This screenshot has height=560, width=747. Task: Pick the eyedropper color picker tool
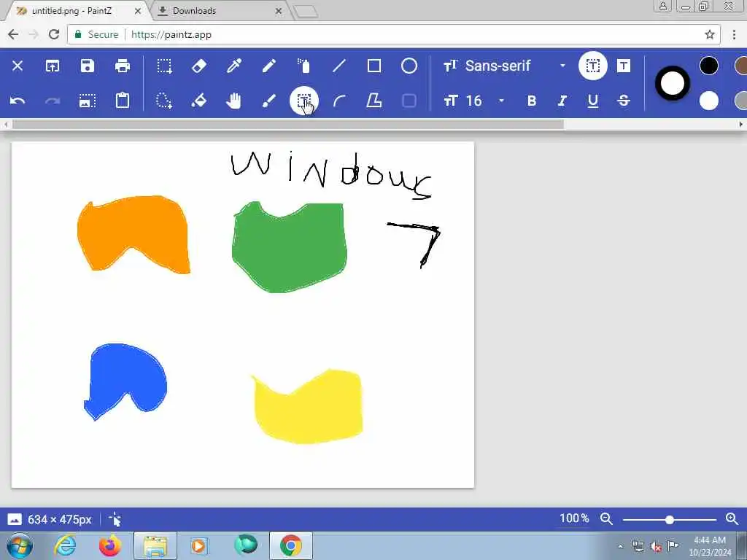coord(234,66)
